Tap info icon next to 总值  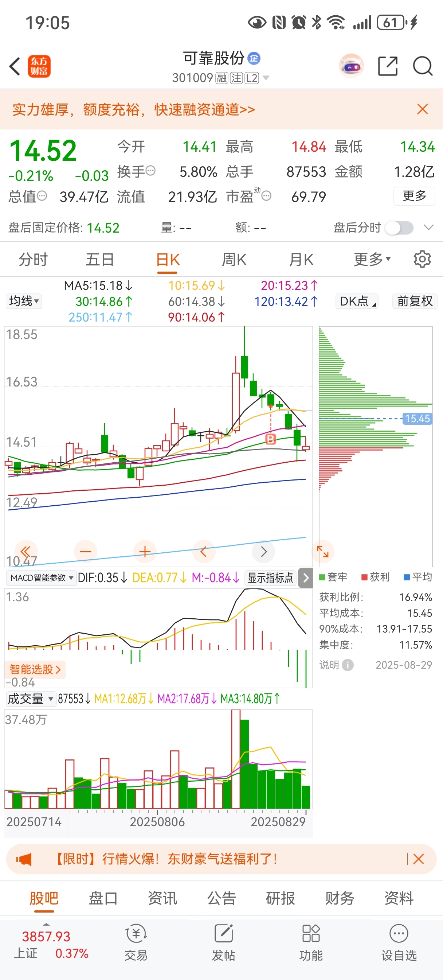coord(42,196)
